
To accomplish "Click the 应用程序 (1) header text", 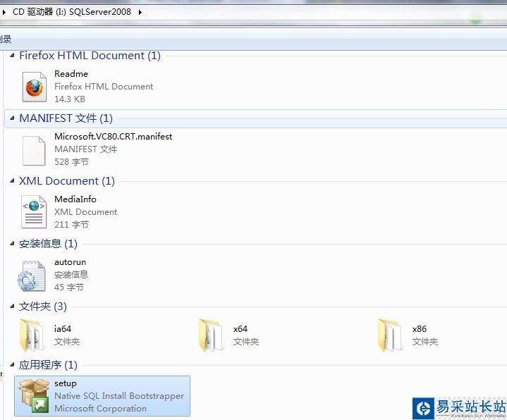I will (x=48, y=365).
